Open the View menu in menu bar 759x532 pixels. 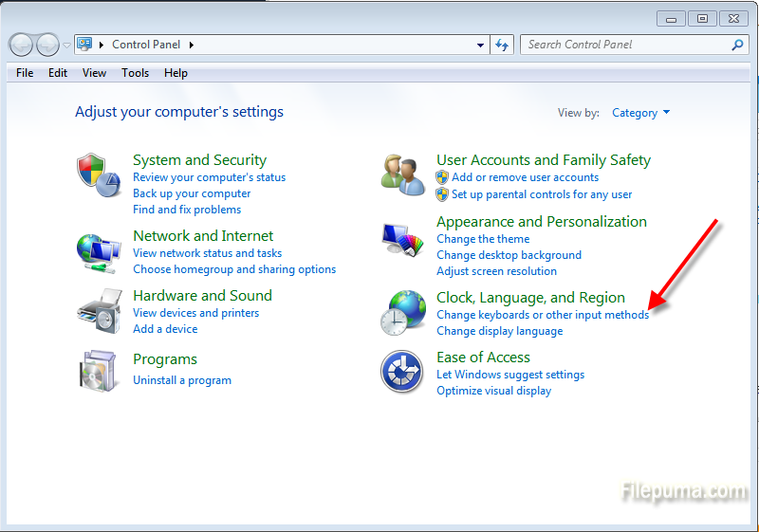(x=94, y=73)
